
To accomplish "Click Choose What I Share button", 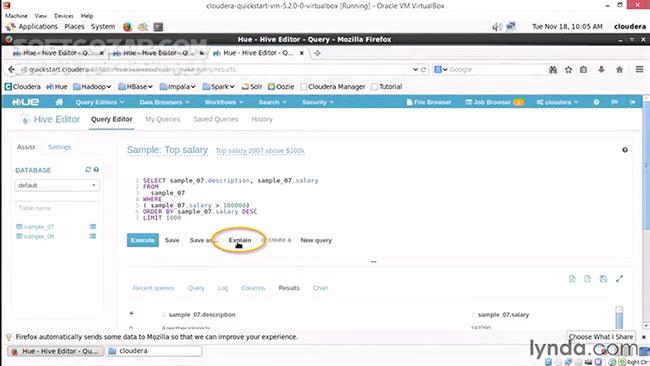I will [601, 337].
